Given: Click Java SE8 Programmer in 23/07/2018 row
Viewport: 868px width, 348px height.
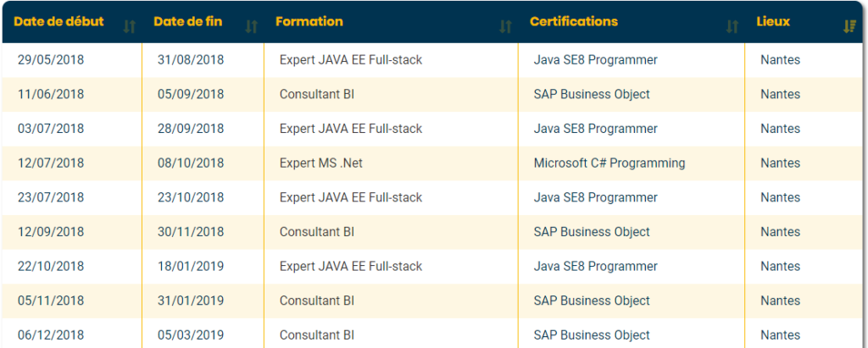Looking at the screenshot, I should pyautogui.click(x=595, y=198).
